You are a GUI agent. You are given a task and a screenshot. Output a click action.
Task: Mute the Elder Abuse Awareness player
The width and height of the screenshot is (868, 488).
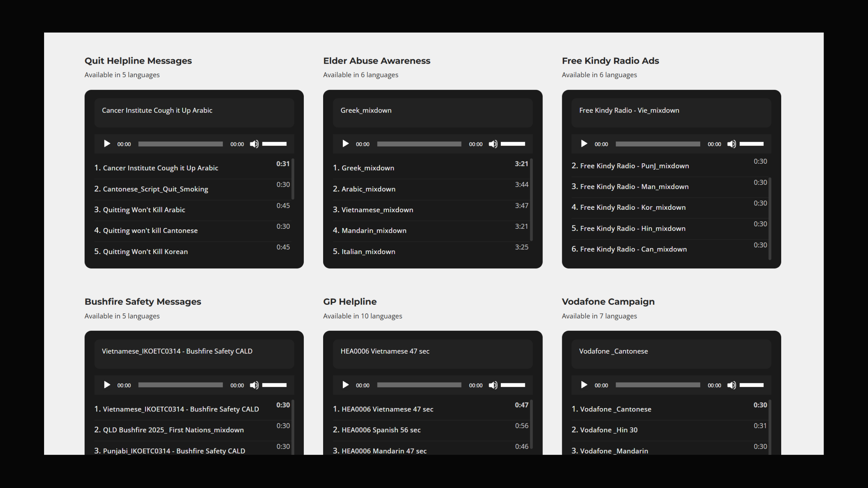point(493,144)
